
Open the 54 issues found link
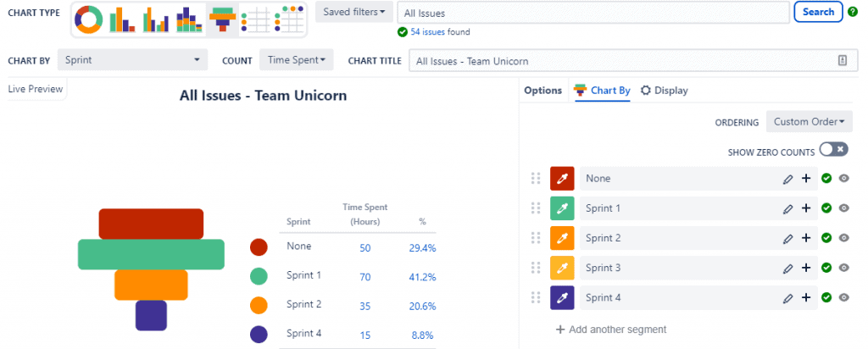click(x=440, y=32)
